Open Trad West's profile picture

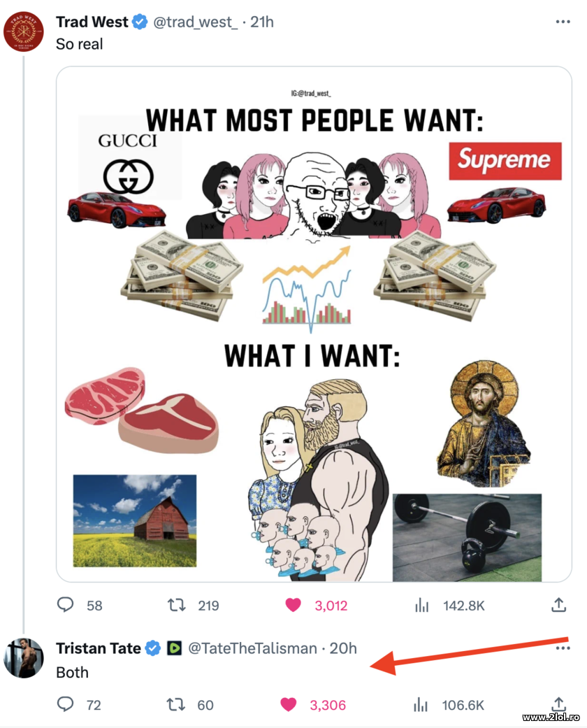[24, 31]
